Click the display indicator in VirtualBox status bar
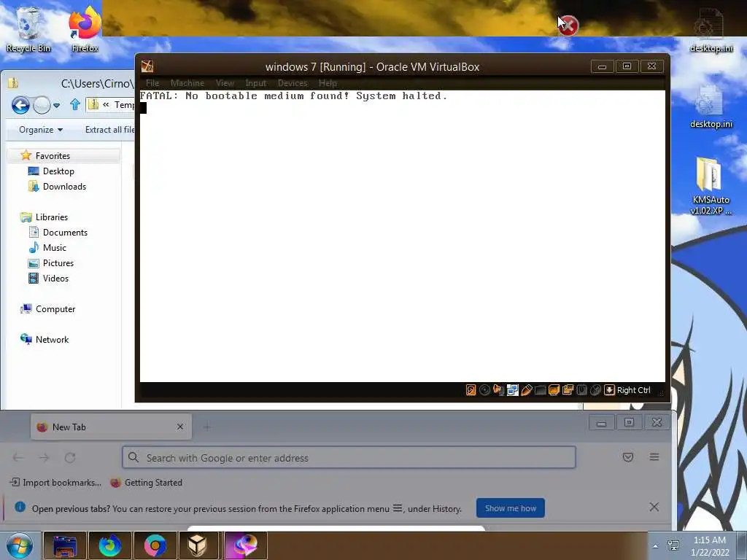 point(554,390)
